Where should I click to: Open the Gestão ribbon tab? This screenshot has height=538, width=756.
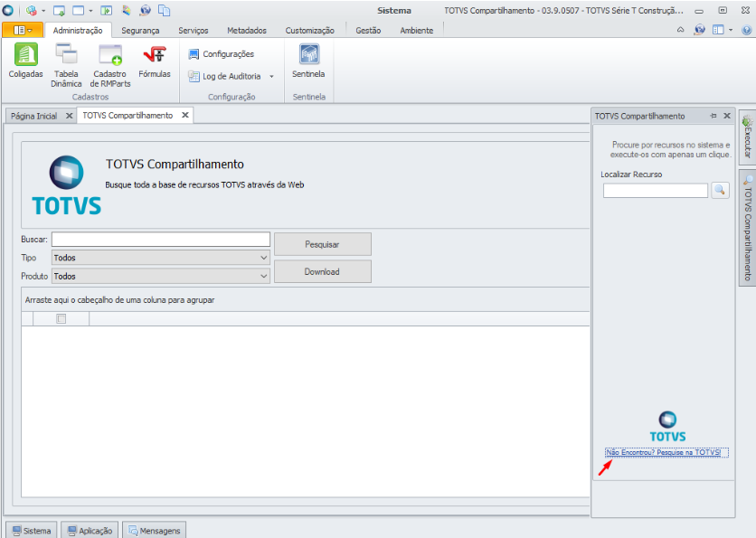(368, 31)
